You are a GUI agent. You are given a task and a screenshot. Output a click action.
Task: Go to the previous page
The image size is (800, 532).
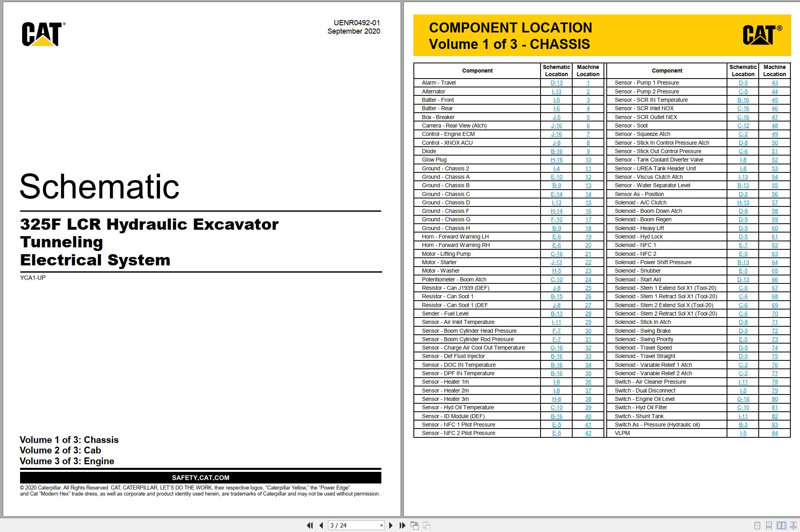coord(321,525)
